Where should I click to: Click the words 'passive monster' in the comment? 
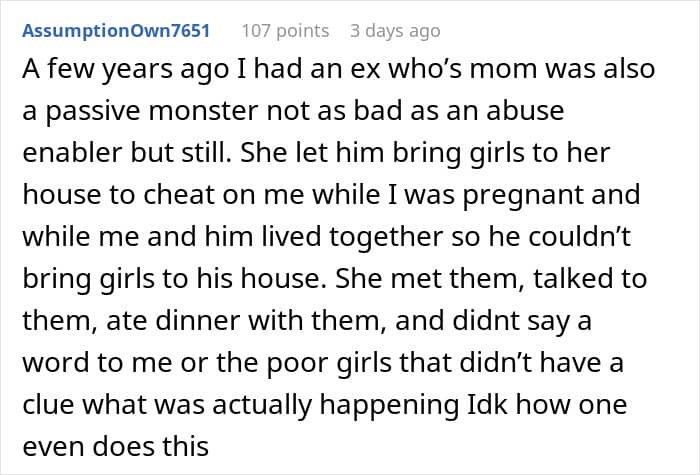(152, 112)
